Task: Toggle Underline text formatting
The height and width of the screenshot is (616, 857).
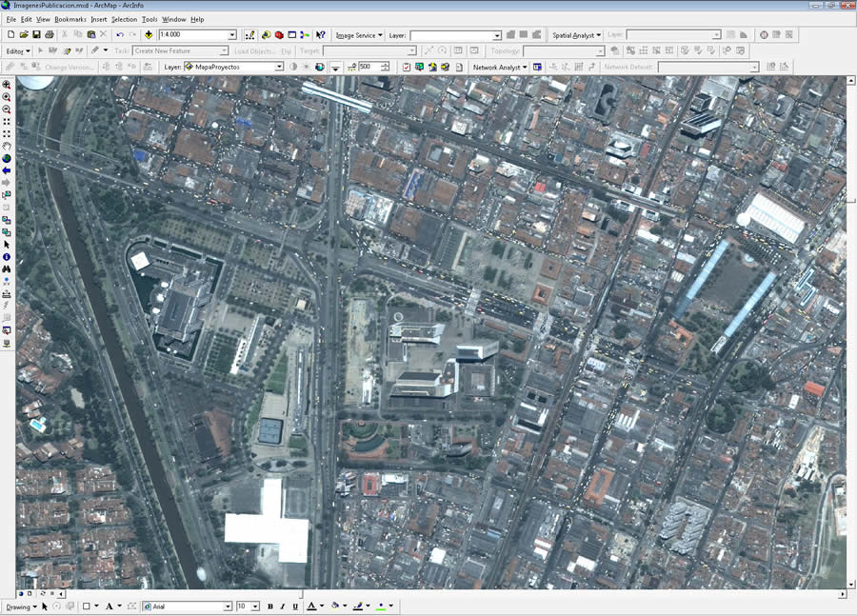Action: pyautogui.click(x=295, y=606)
